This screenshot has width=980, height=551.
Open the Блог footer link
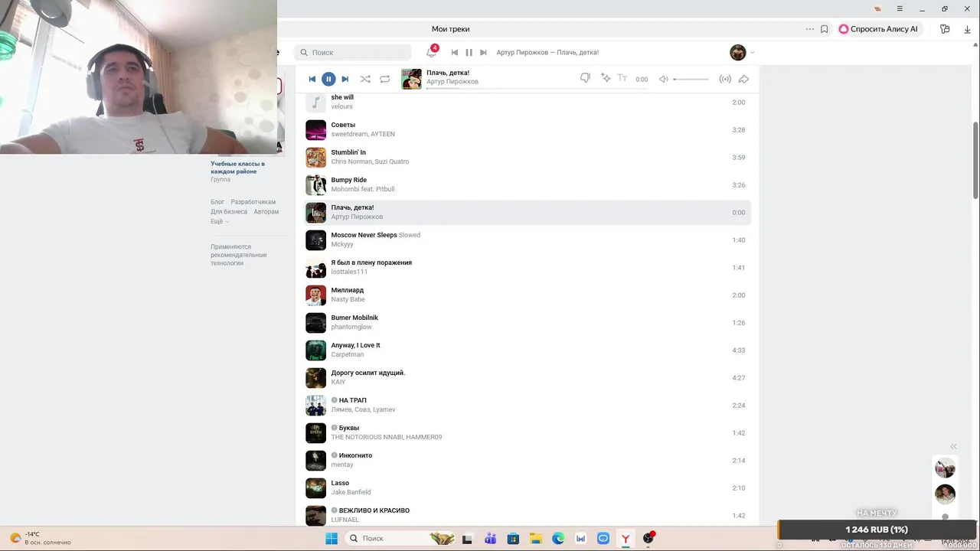[217, 202]
